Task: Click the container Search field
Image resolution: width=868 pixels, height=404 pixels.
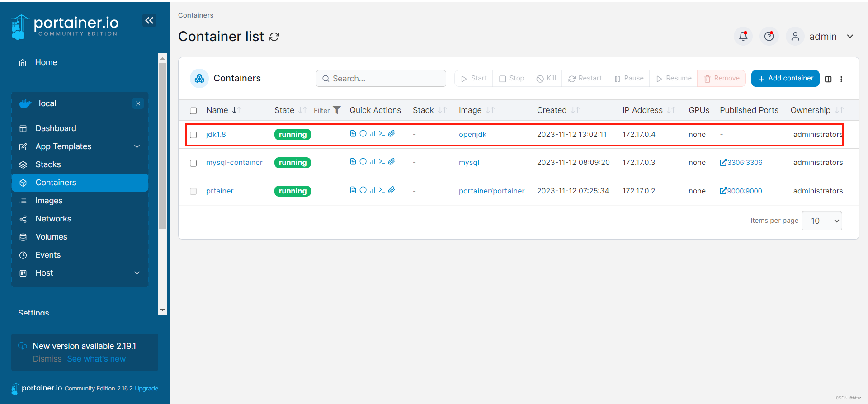Action: click(x=381, y=78)
